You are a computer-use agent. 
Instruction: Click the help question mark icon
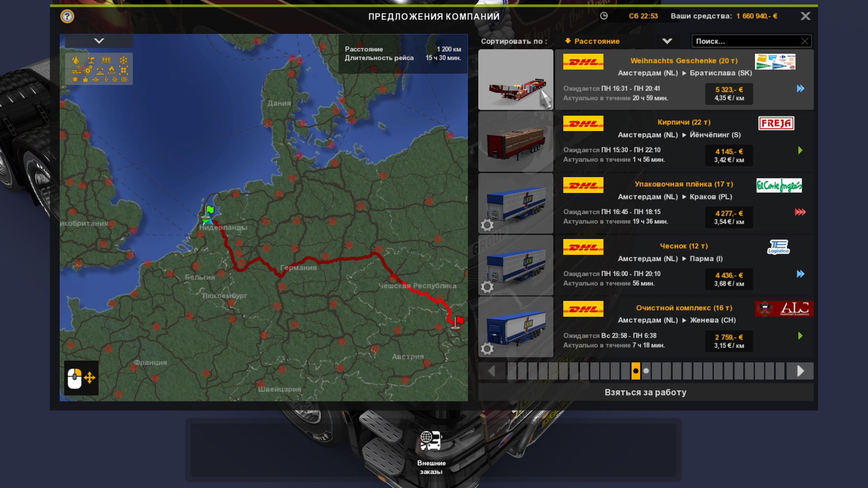[67, 17]
